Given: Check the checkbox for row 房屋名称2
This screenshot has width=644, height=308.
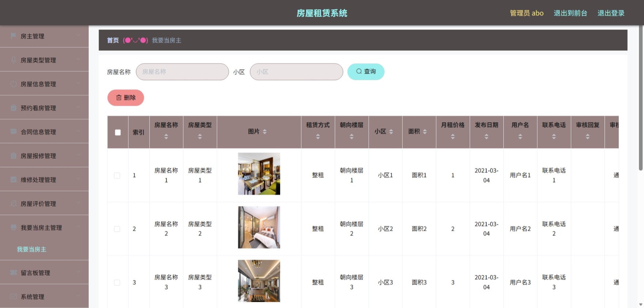Looking at the screenshot, I should click(x=117, y=229).
